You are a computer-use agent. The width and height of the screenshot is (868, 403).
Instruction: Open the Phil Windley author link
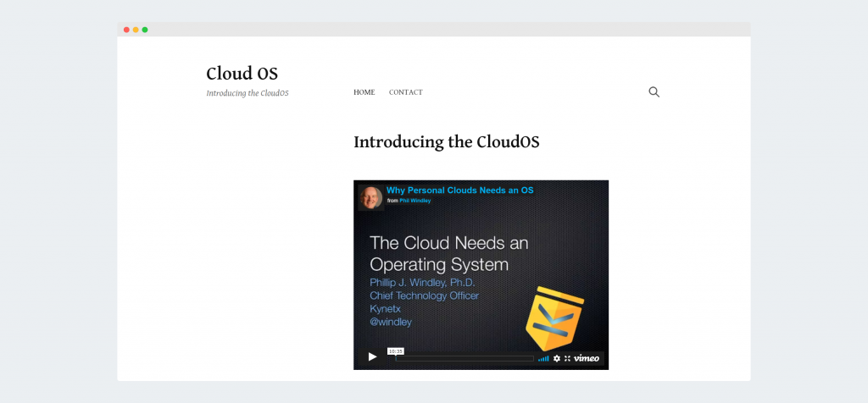point(415,201)
